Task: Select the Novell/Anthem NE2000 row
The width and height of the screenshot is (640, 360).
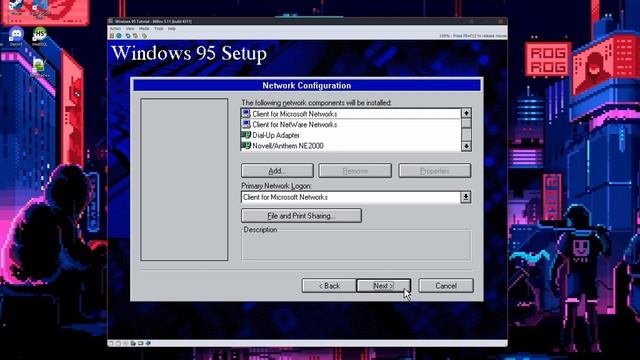Action: coord(351,146)
